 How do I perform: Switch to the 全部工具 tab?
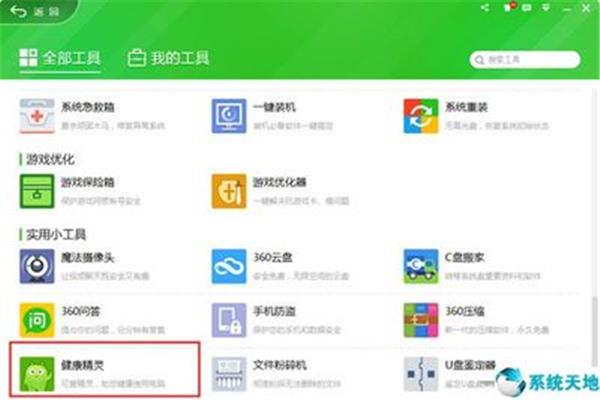(60, 59)
